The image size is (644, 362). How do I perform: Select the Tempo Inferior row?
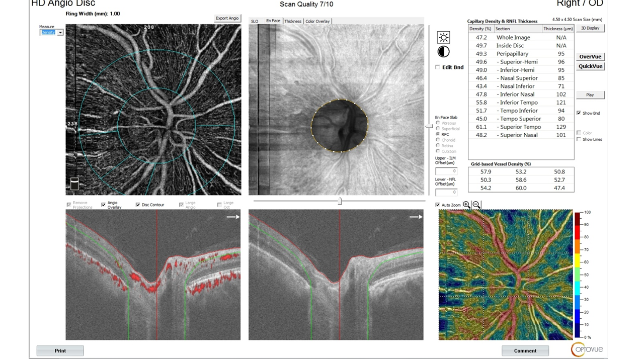pyautogui.click(x=521, y=110)
